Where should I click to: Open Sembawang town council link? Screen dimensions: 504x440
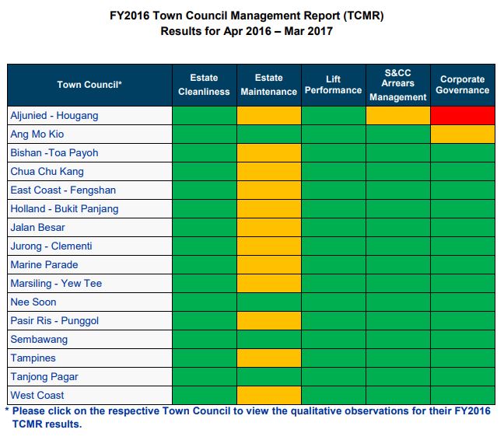(x=40, y=340)
